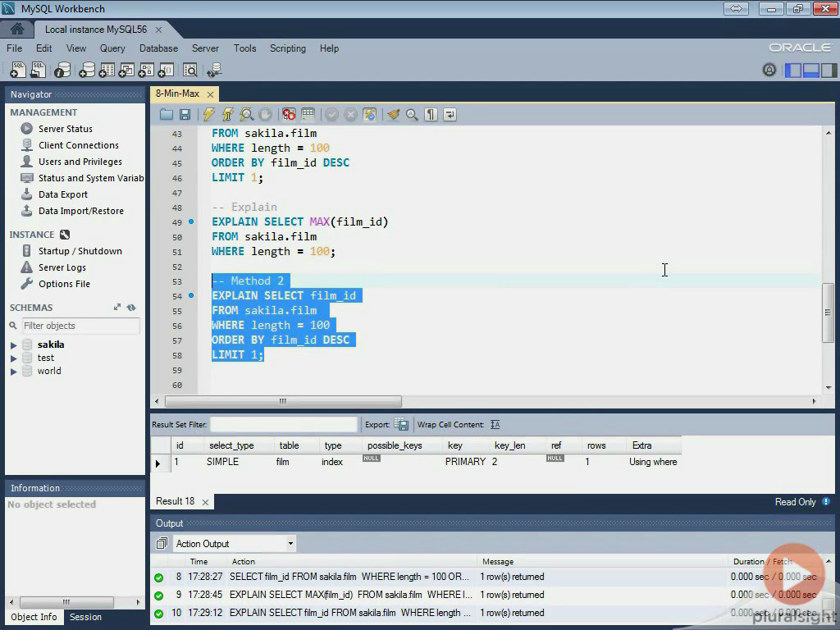The image size is (840, 630).
Task: Open an SQL script file icon
Action: coord(38,70)
